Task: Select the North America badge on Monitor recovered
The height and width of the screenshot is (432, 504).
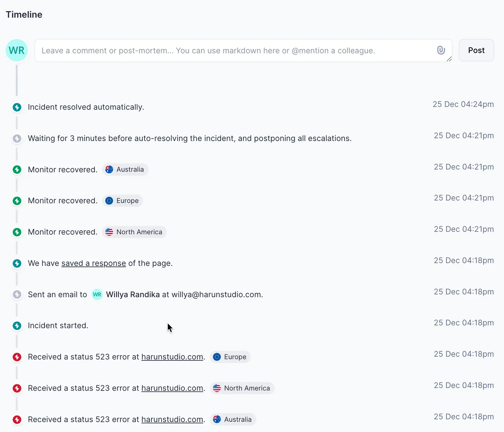Action: [x=134, y=232]
